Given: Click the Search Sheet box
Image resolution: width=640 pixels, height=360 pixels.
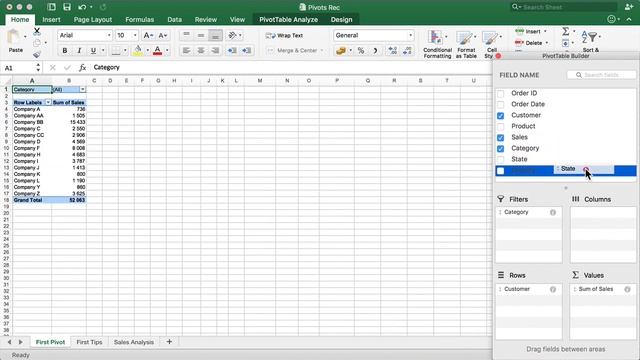Looking at the screenshot, I should [x=564, y=7].
